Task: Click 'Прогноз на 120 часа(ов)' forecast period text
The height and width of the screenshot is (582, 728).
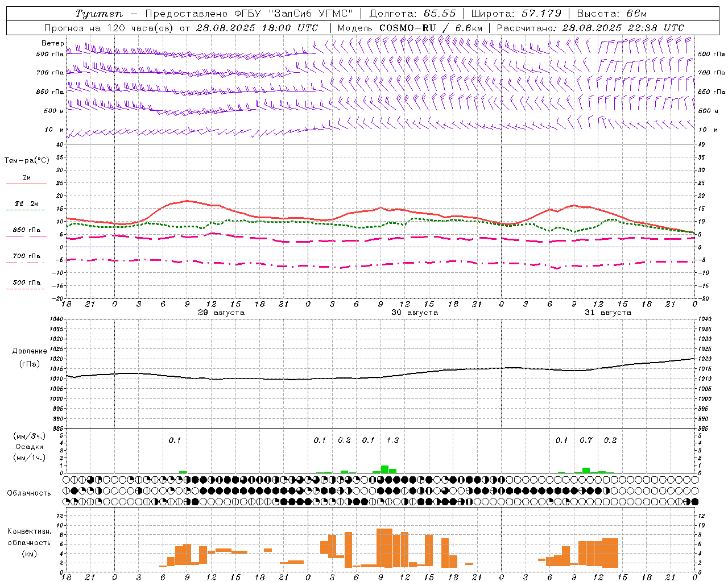Action: point(109,28)
